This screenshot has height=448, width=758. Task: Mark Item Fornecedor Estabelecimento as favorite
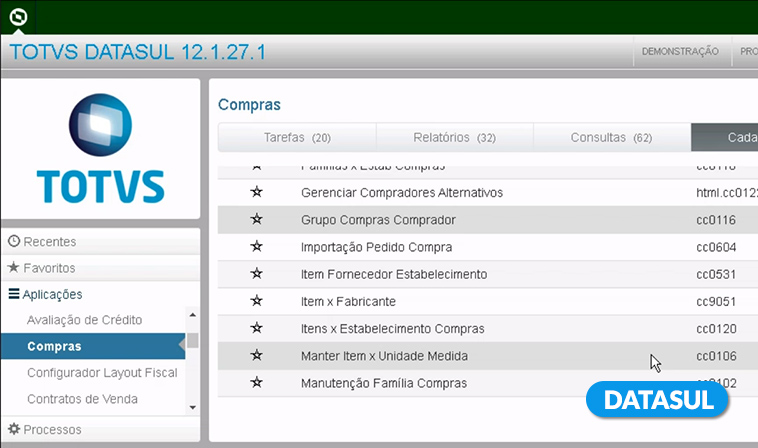click(x=256, y=274)
